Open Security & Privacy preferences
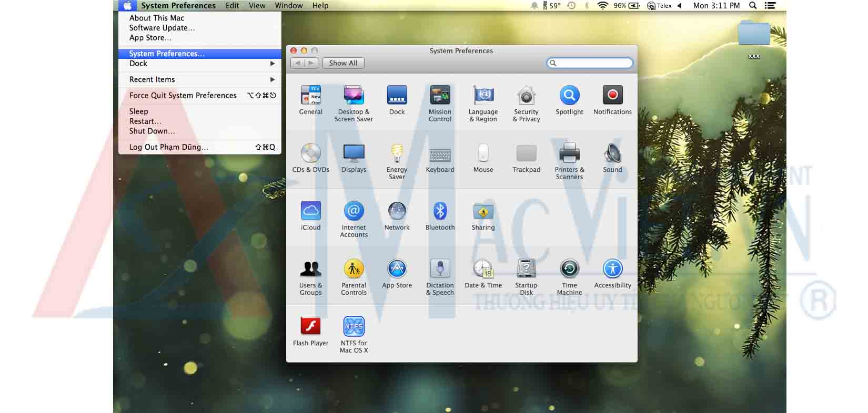This screenshot has width=868, height=413. tap(526, 104)
